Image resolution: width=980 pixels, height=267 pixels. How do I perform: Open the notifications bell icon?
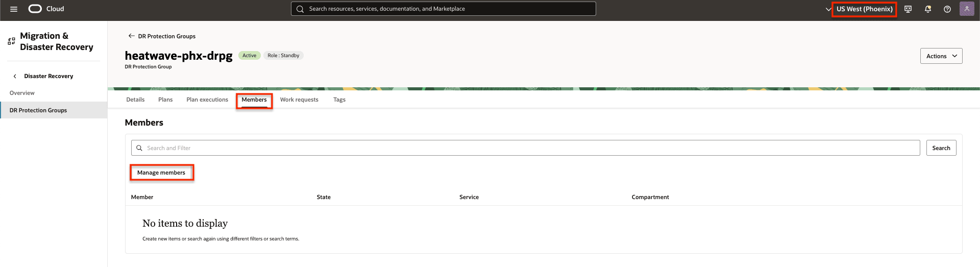[x=928, y=9]
